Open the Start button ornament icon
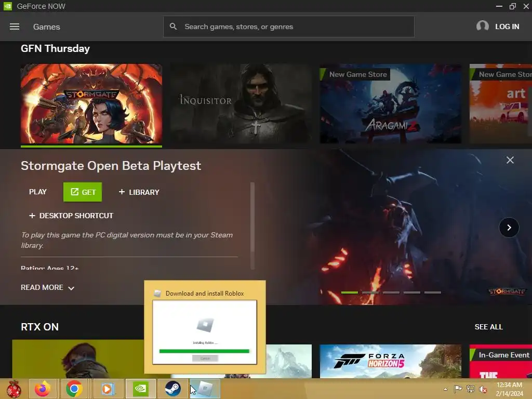The image size is (532, 399). point(14,389)
